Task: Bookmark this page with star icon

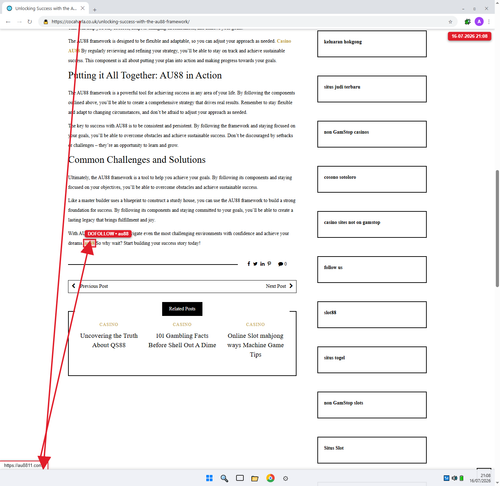Action: tap(450, 22)
